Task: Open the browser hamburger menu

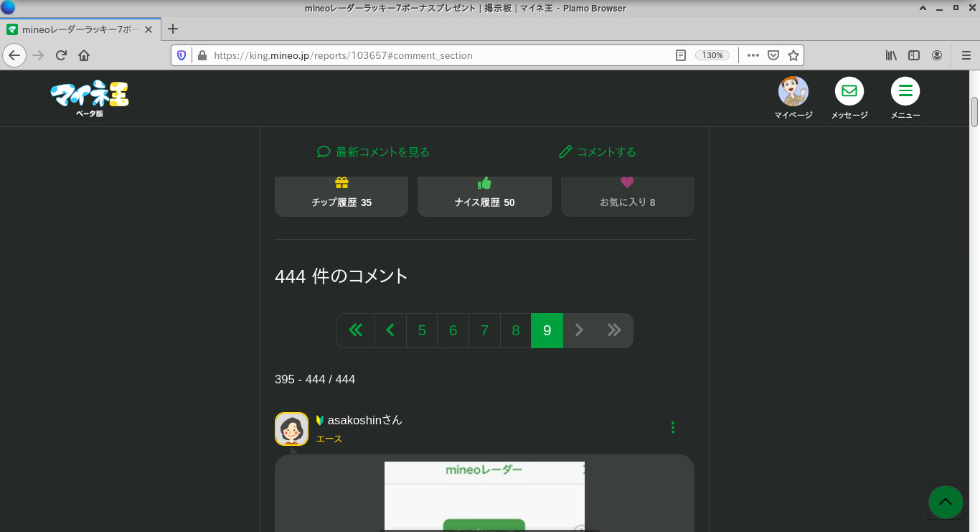Action: click(x=966, y=55)
